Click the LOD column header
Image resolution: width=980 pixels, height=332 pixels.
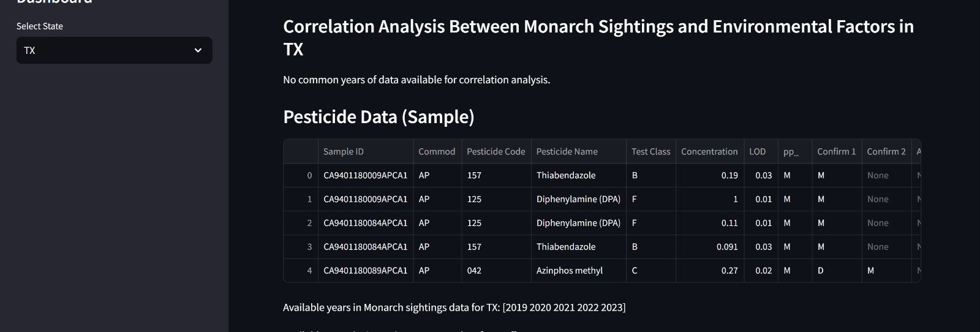(758, 151)
